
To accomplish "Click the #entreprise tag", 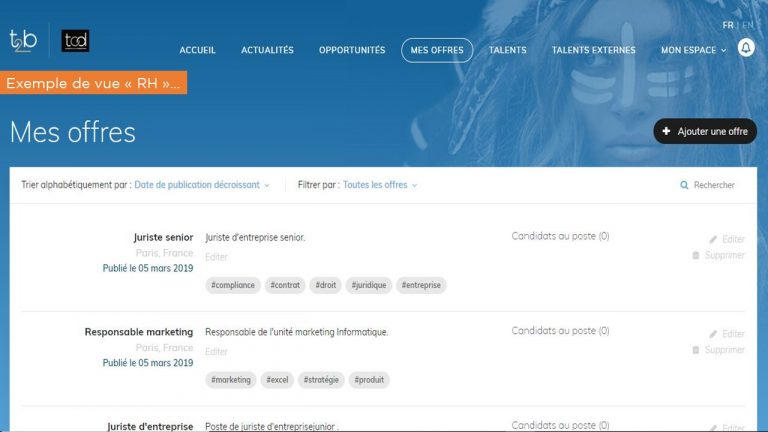I will (x=421, y=285).
